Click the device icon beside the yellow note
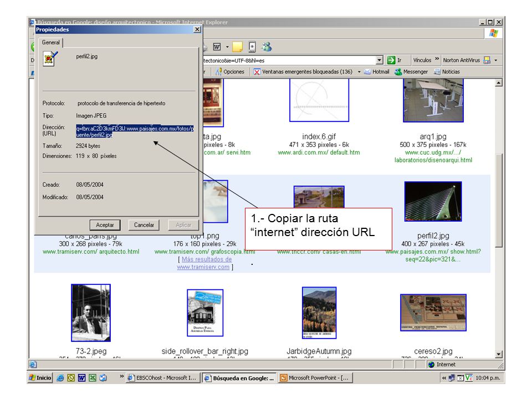Viewport: 532px width, 399px height. tap(252, 47)
